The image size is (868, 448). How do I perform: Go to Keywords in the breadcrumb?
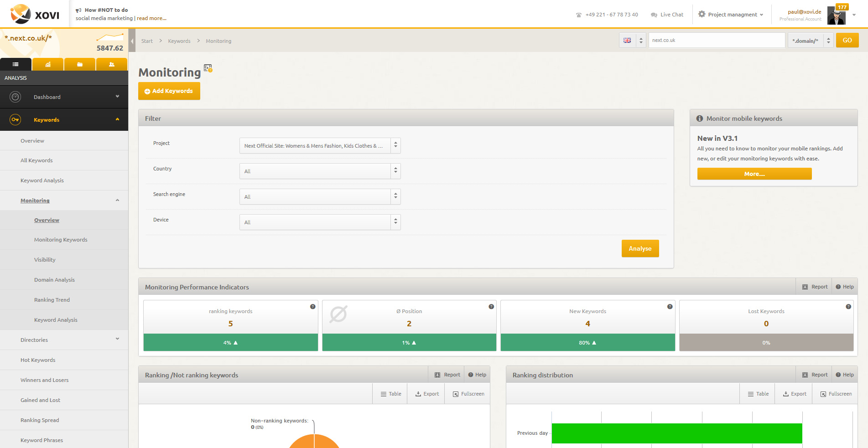pyautogui.click(x=179, y=41)
